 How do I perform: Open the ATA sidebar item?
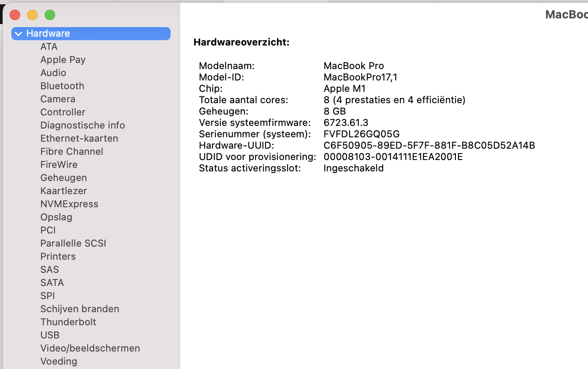[49, 47]
